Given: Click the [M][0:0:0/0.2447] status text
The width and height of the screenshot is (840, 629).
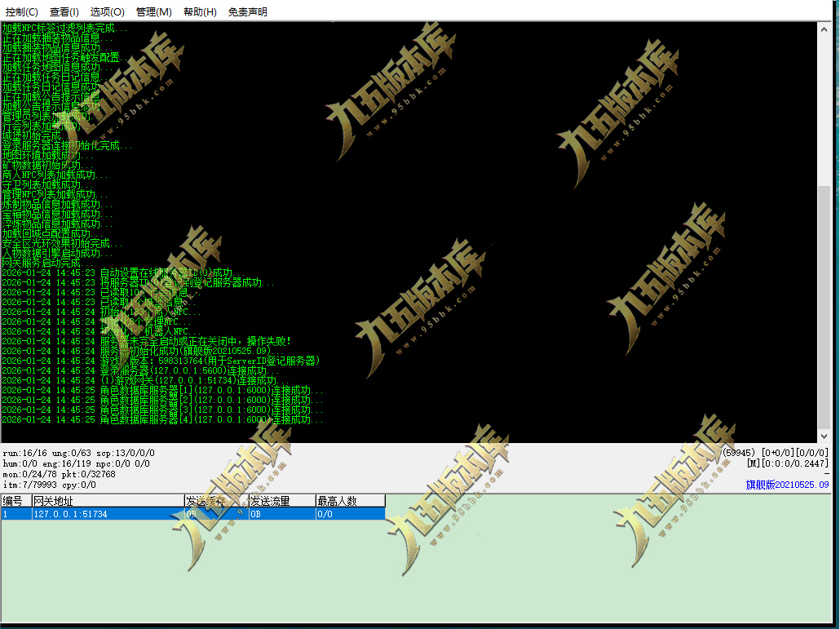Looking at the screenshot, I should [x=788, y=463].
